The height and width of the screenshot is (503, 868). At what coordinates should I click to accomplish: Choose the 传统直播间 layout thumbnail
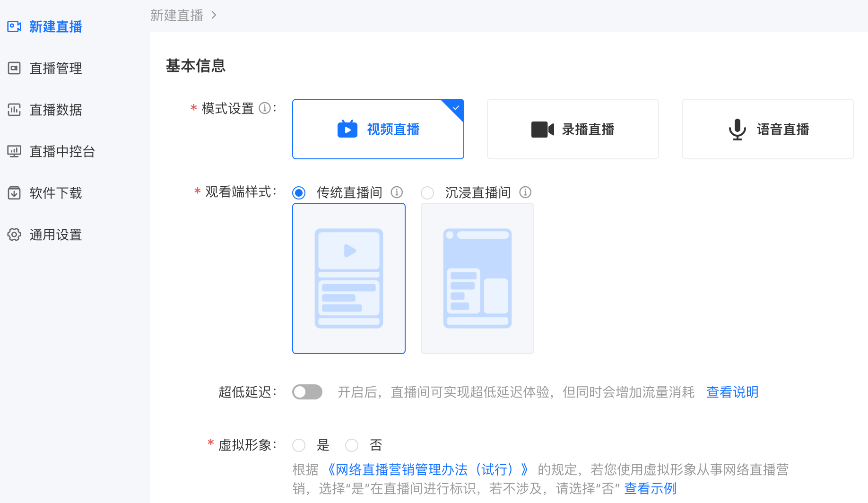pos(349,278)
